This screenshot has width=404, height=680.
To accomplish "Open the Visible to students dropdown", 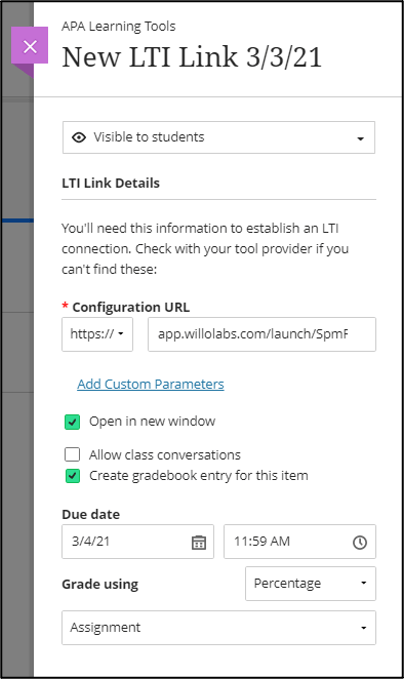I will coord(218,137).
